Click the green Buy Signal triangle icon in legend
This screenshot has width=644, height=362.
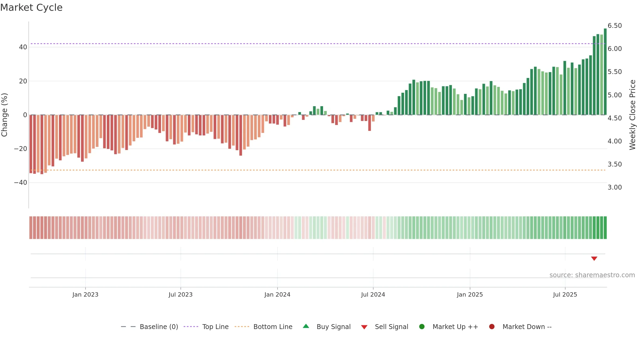306,326
